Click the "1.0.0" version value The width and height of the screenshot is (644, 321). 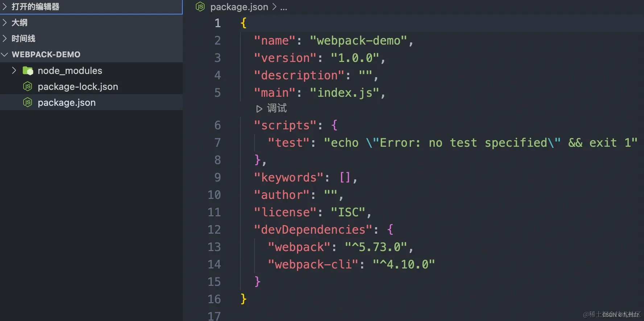pyautogui.click(x=355, y=58)
